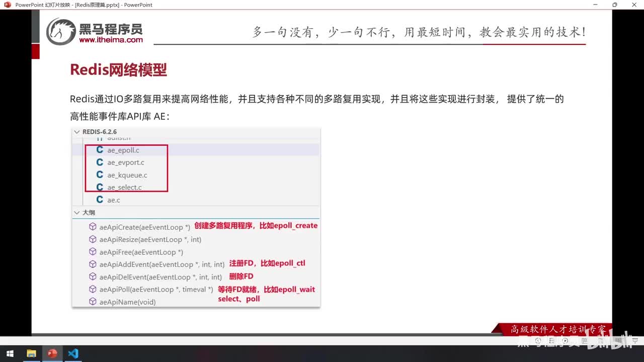Click the cube icon next to aeApiDelEvent
Viewport: 644px width, 362px height.
[93, 277]
